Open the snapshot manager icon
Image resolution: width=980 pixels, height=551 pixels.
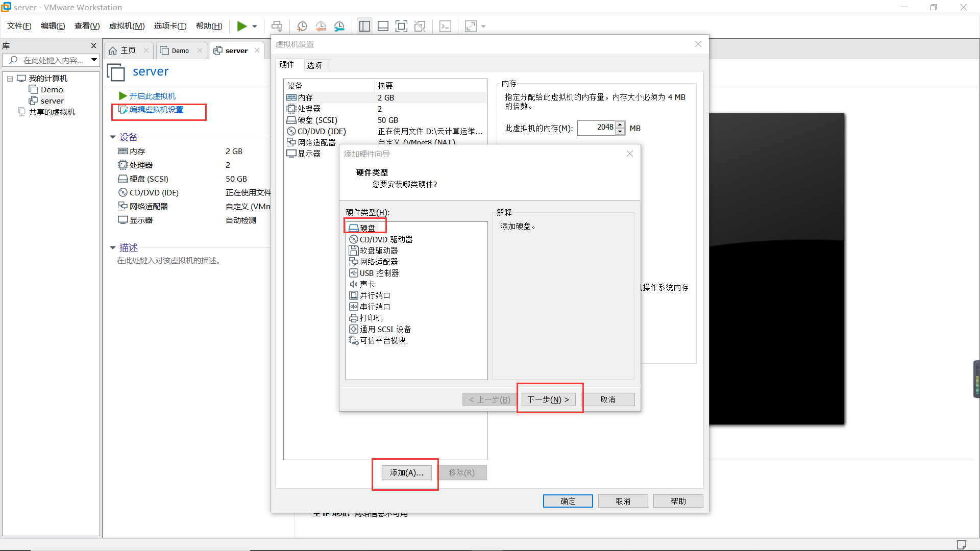[339, 26]
